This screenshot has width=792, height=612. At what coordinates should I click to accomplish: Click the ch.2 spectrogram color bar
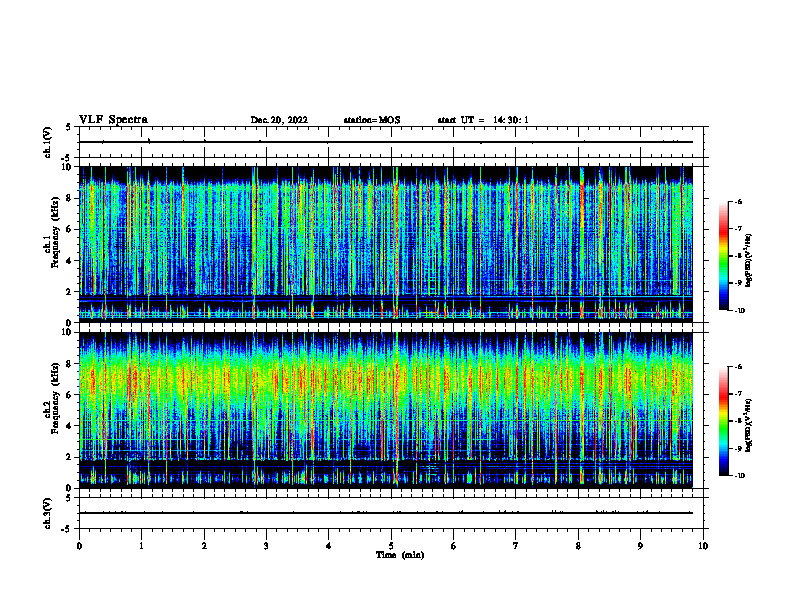723,421
